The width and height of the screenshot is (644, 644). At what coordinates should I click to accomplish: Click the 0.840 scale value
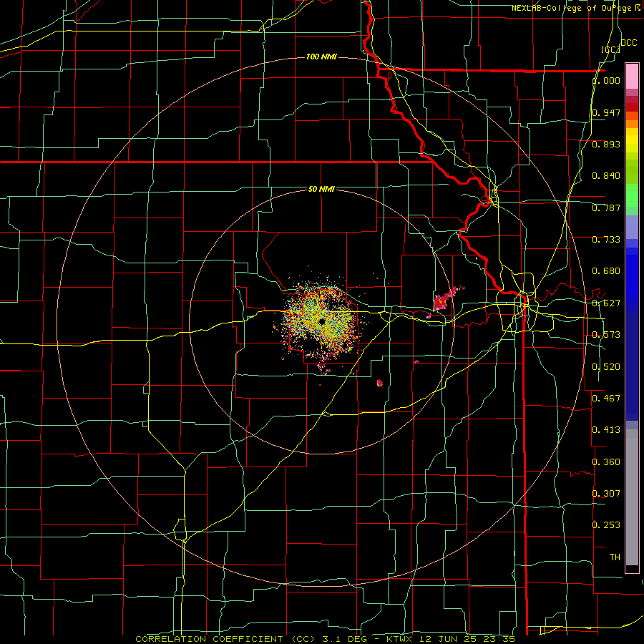[606, 176]
